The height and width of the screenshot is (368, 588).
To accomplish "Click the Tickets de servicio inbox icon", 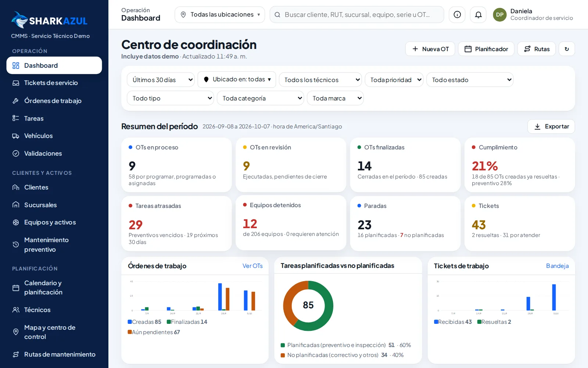I will (x=16, y=83).
